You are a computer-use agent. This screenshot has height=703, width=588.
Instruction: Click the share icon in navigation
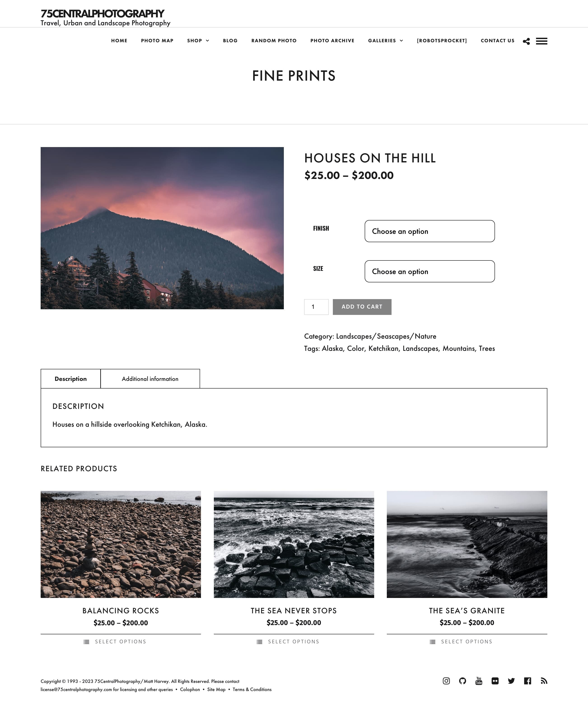526,41
